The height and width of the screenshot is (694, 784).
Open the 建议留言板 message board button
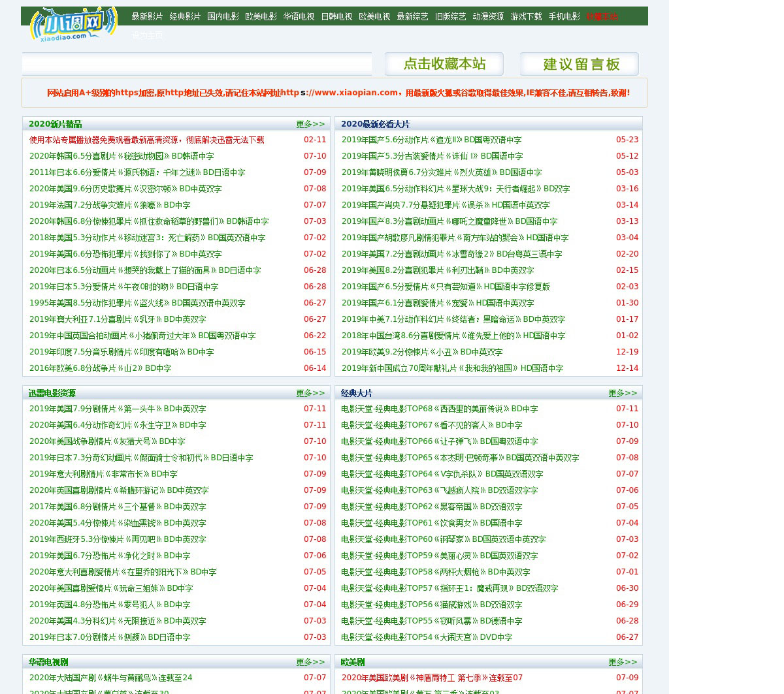580,64
